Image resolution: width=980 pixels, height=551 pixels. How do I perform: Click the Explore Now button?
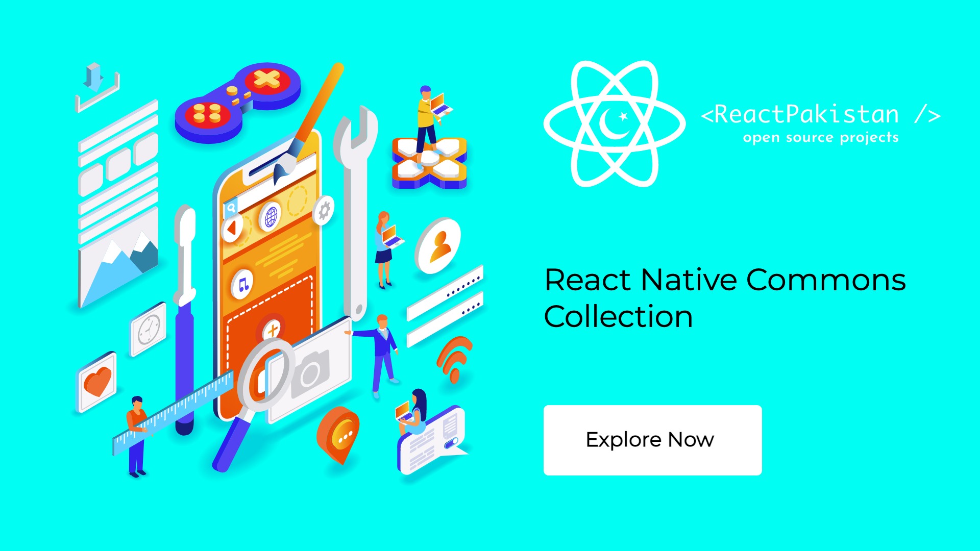point(650,439)
